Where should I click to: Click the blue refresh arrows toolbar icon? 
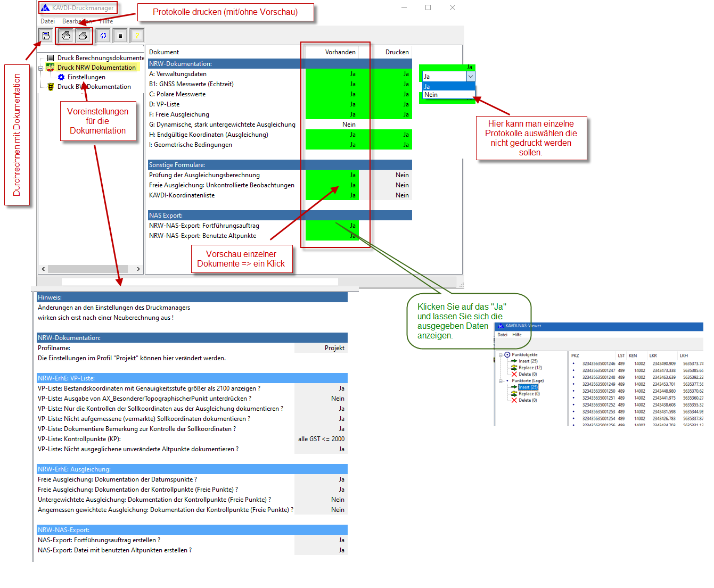103,36
